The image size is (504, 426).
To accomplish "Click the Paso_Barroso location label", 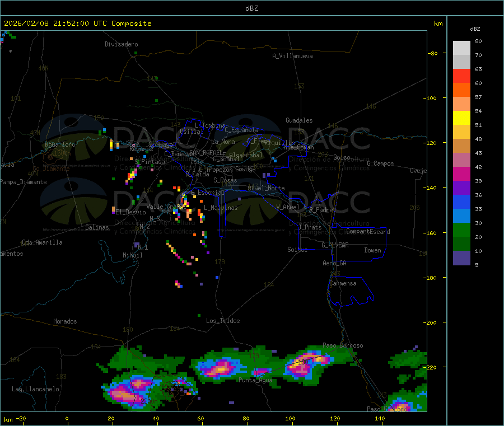I will pyautogui.click(x=343, y=345).
